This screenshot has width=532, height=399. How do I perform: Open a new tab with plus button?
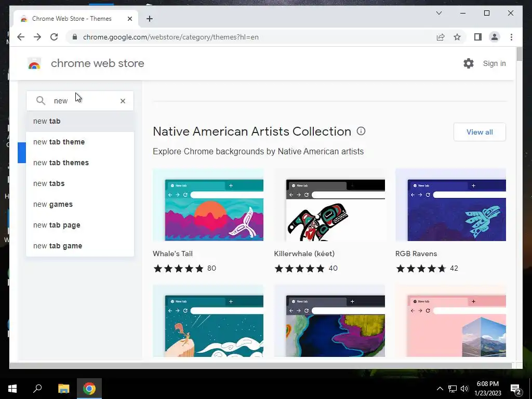tap(150, 19)
